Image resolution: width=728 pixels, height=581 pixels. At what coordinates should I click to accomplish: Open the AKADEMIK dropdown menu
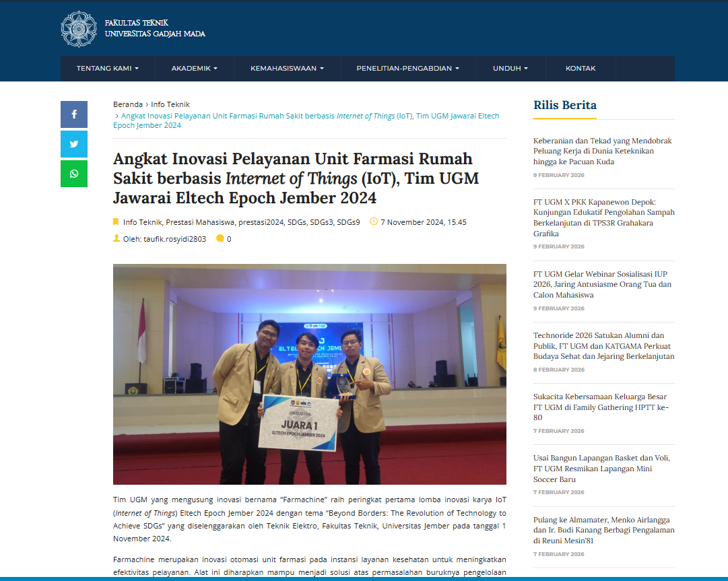click(194, 68)
